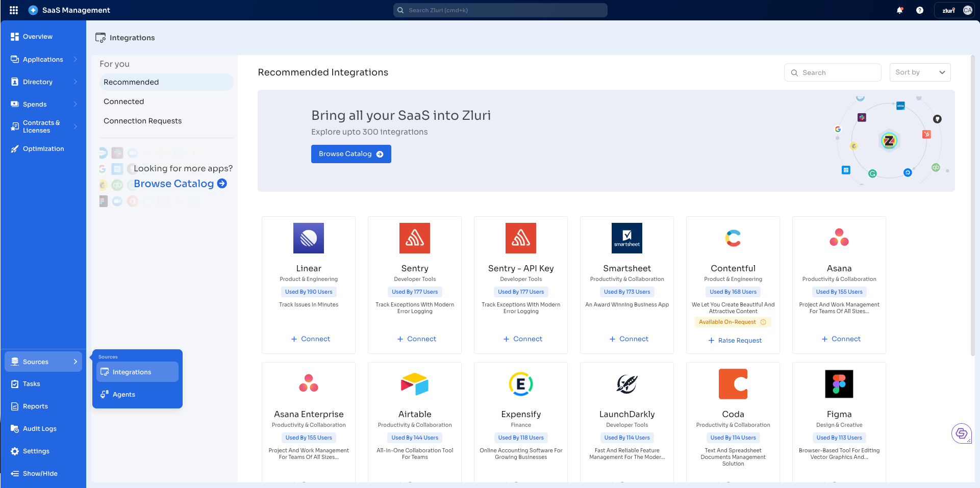
Task: Click the info icon beside Available On-Request
Action: (763, 322)
